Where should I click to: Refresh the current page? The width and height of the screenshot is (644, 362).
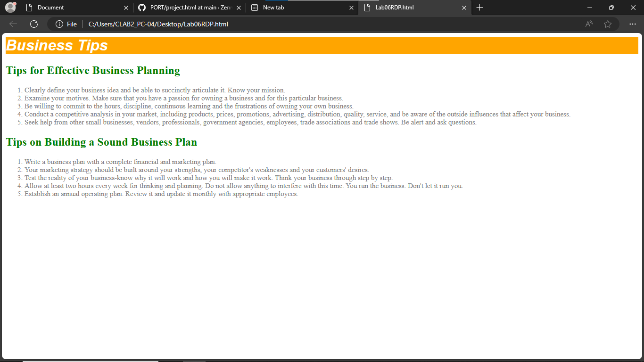click(34, 24)
